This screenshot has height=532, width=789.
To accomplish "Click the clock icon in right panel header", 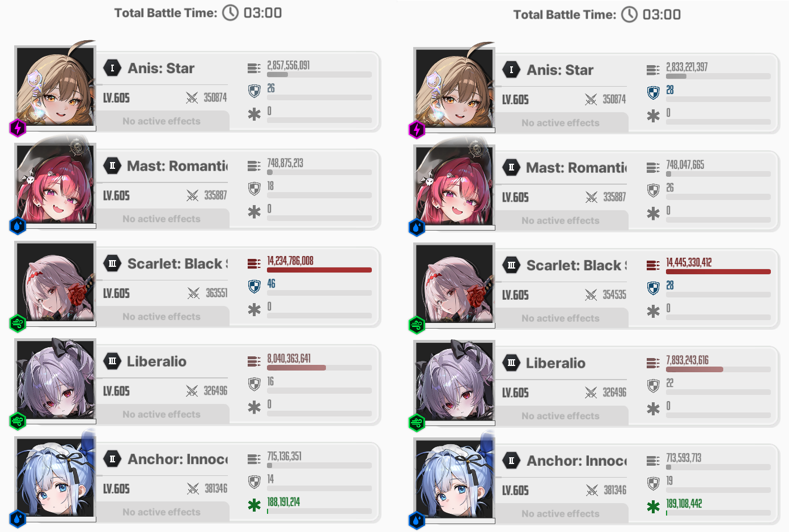I will (x=629, y=14).
